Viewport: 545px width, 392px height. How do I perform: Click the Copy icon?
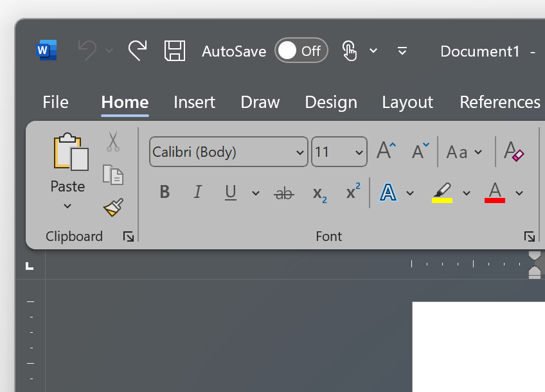point(113,174)
